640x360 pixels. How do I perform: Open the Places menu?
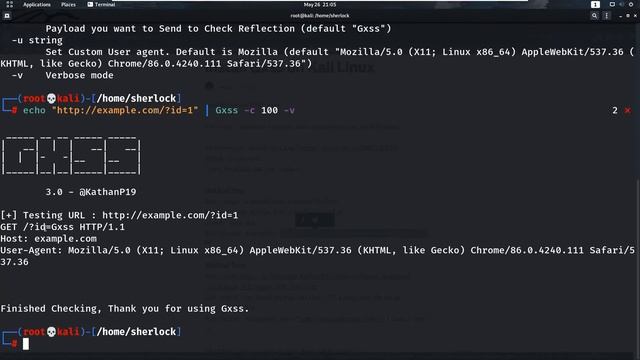pyautogui.click(x=68, y=4)
